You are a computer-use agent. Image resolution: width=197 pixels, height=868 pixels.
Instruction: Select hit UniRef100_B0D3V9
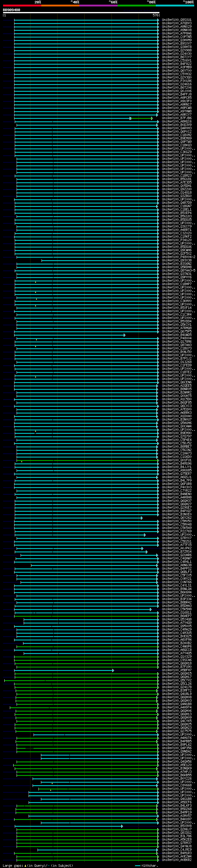(x=176, y=125)
